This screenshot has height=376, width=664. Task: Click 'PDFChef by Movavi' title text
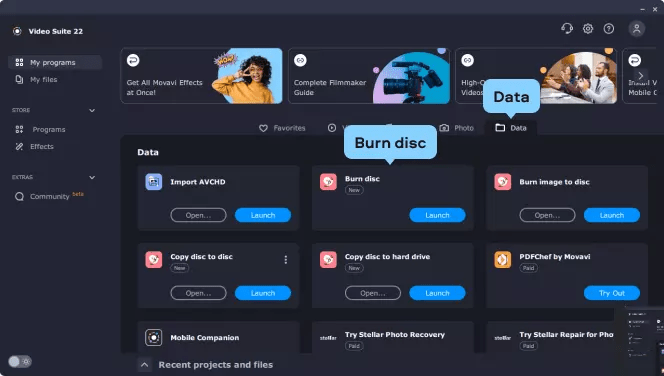(x=555, y=257)
